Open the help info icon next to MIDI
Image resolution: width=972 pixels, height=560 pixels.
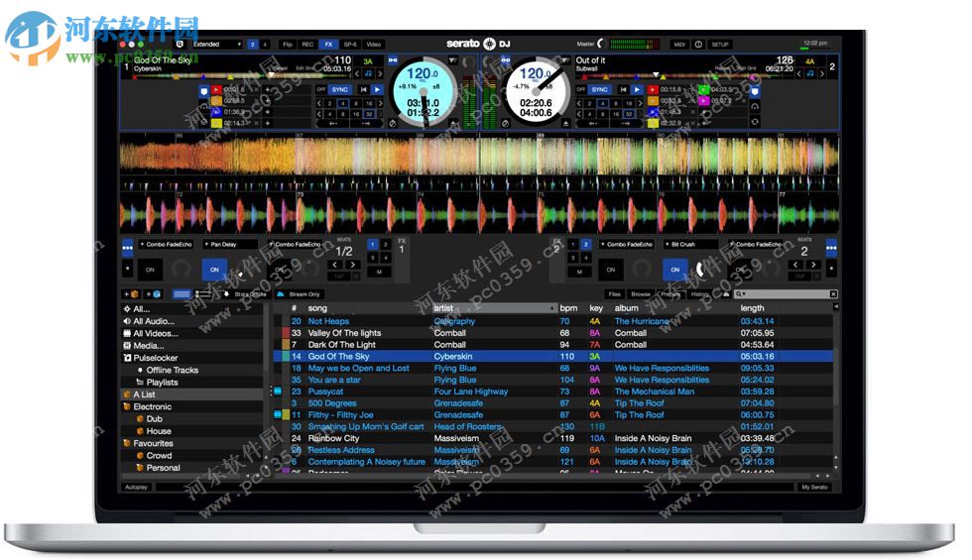click(x=698, y=45)
